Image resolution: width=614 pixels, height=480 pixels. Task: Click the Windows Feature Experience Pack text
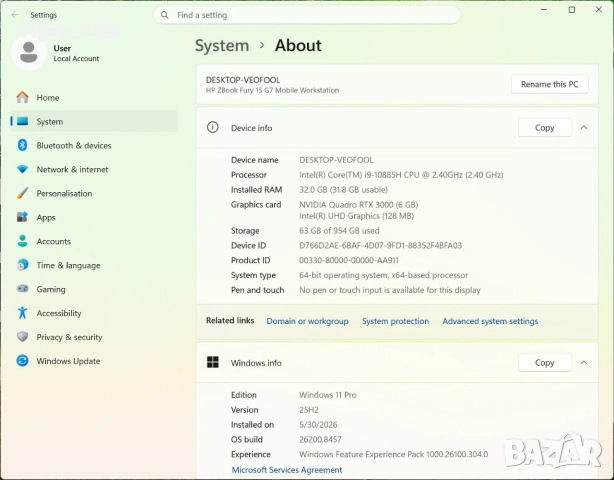(x=394, y=455)
